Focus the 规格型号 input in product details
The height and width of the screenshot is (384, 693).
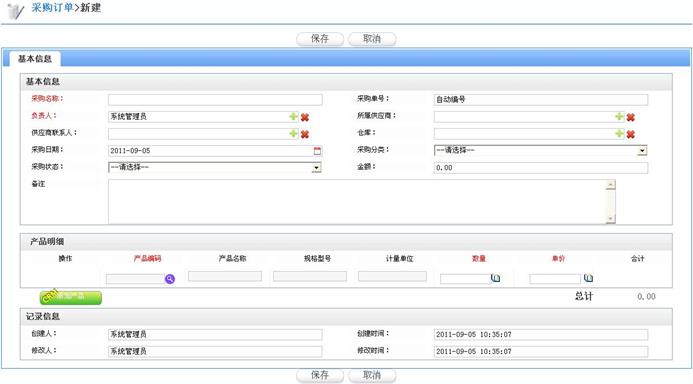coord(310,276)
